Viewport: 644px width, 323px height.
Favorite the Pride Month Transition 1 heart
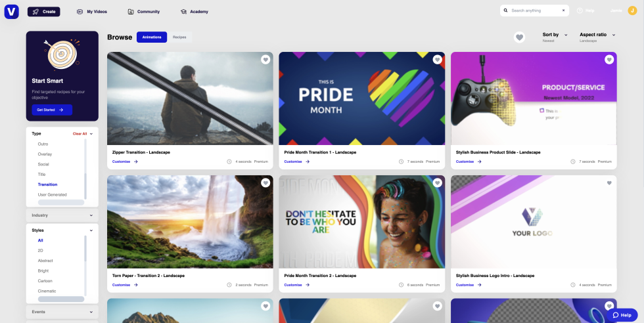pos(437,60)
